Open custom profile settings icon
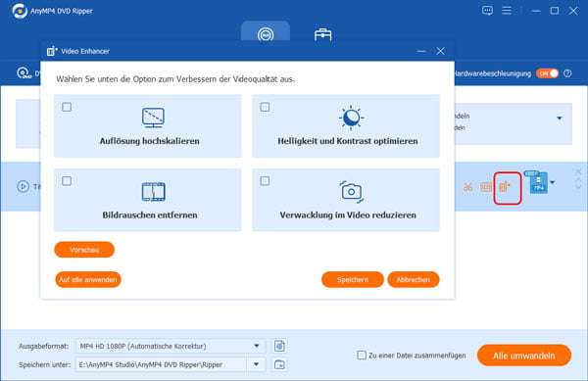Viewport: 588px width, 381px height. [x=279, y=346]
